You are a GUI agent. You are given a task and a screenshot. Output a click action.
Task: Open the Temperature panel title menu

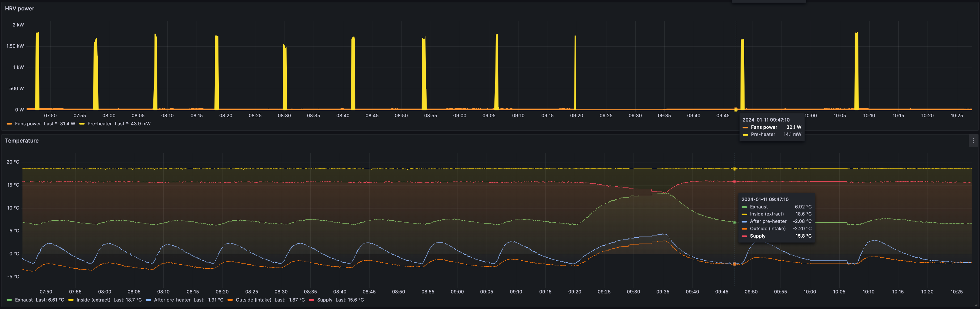coord(22,141)
